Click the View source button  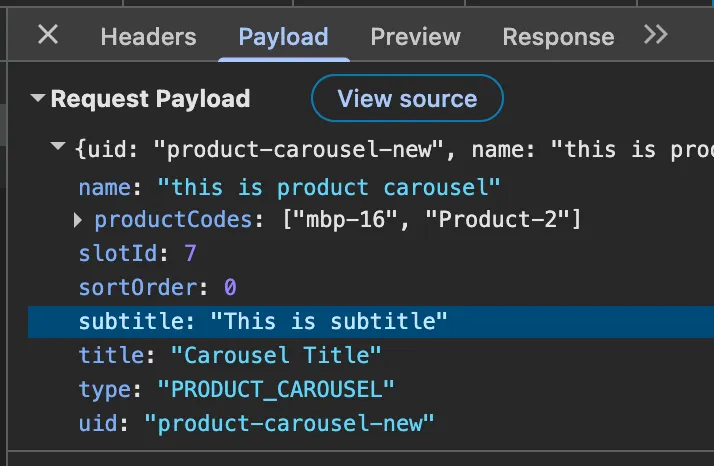pyautogui.click(x=407, y=98)
